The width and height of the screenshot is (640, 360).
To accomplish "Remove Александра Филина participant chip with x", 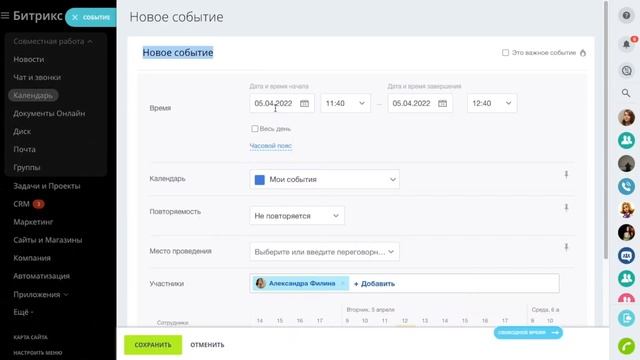I will click(343, 283).
